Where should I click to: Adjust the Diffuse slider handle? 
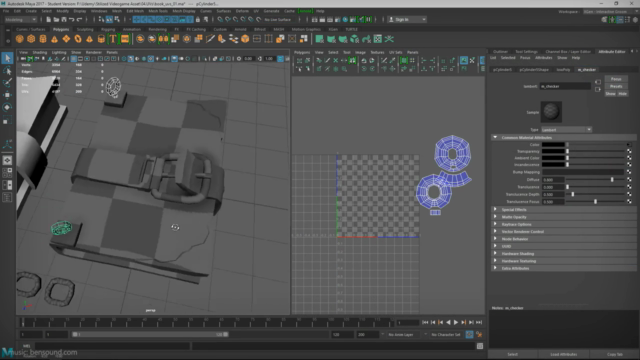coord(612,180)
